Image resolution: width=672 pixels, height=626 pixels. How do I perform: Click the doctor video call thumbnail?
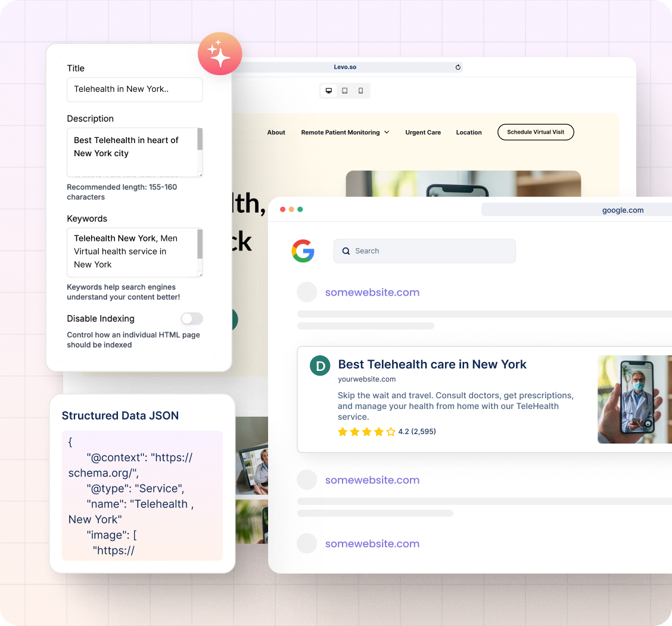click(x=634, y=399)
